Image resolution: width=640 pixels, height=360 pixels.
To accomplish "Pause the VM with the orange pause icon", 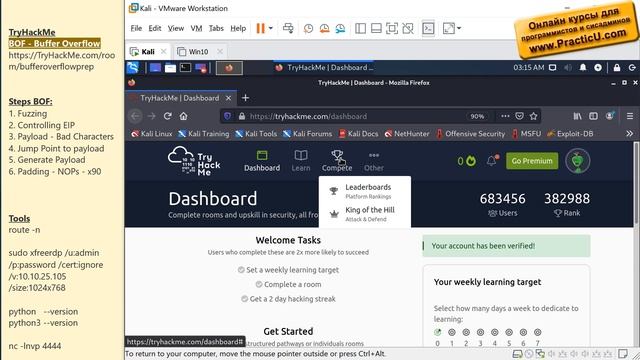I will pyautogui.click(x=260, y=28).
